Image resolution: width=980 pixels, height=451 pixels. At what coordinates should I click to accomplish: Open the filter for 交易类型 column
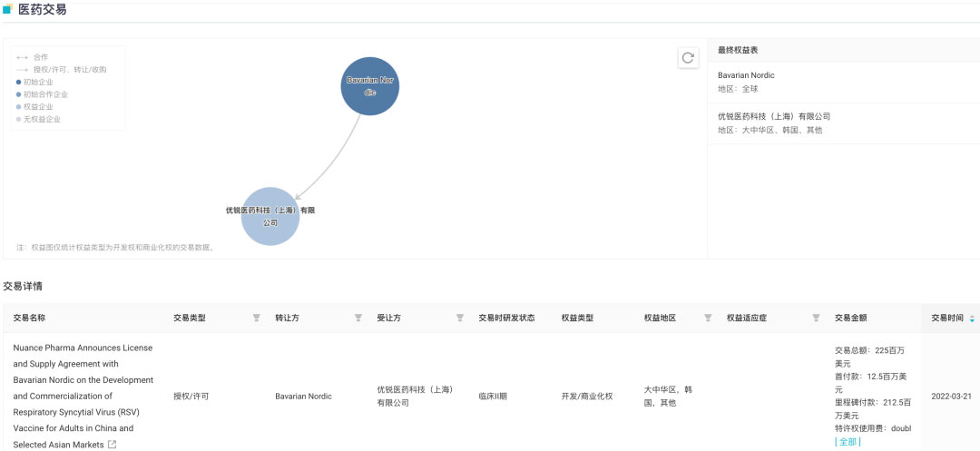[x=256, y=319]
